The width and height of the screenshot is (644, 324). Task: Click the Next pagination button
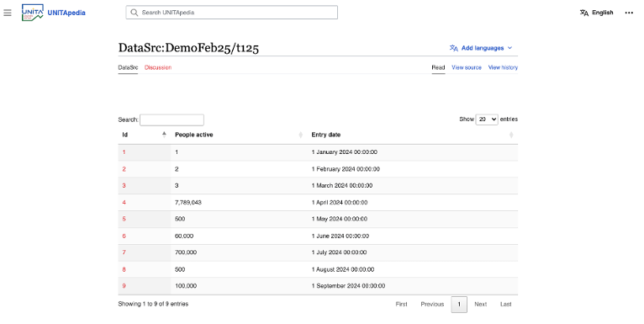481,305
